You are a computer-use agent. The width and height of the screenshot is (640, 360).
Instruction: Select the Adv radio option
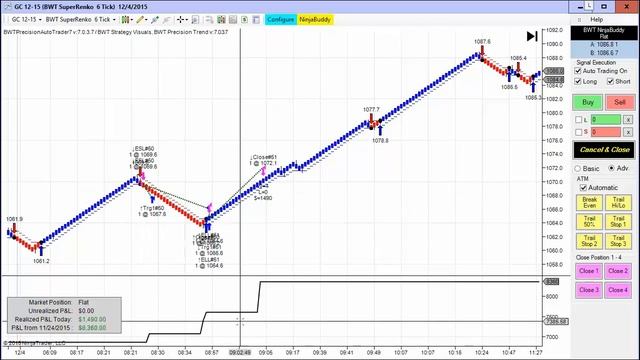(x=611, y=168)
